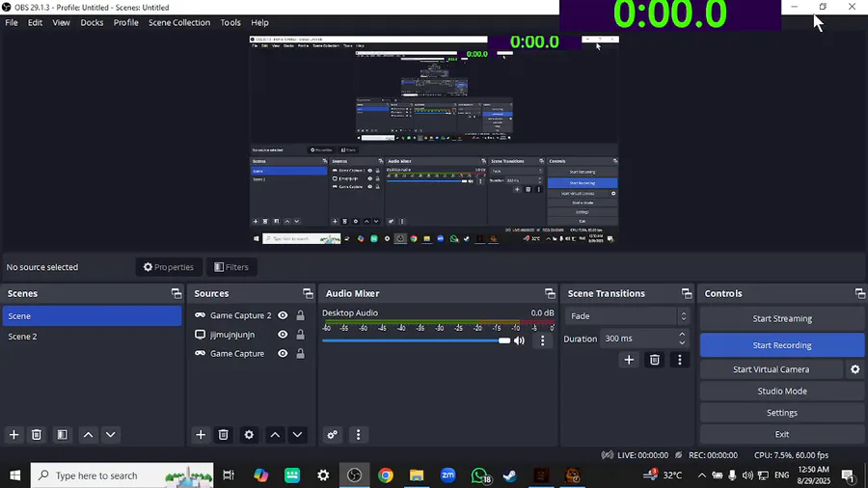
Task: Add a new scene with the plus icon
Action: coord(14,435)
